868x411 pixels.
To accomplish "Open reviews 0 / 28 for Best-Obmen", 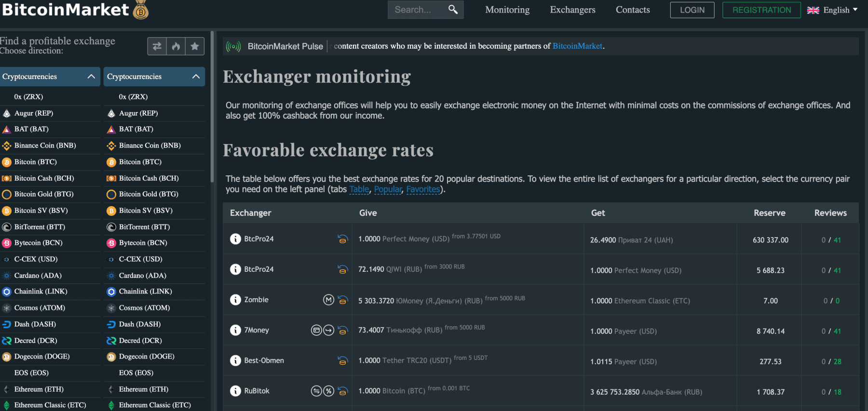I will pos(831,361).
